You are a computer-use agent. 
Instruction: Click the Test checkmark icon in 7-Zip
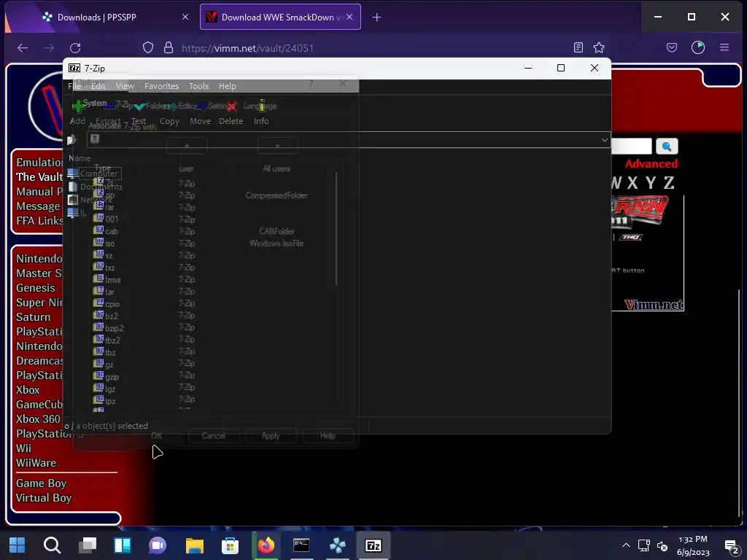(x=139, y=106)
